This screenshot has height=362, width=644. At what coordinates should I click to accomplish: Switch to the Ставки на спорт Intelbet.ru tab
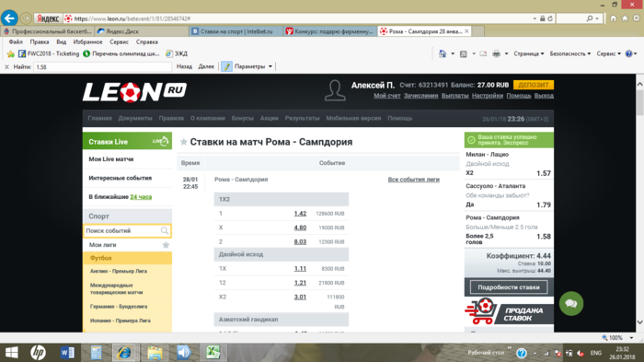236,31
